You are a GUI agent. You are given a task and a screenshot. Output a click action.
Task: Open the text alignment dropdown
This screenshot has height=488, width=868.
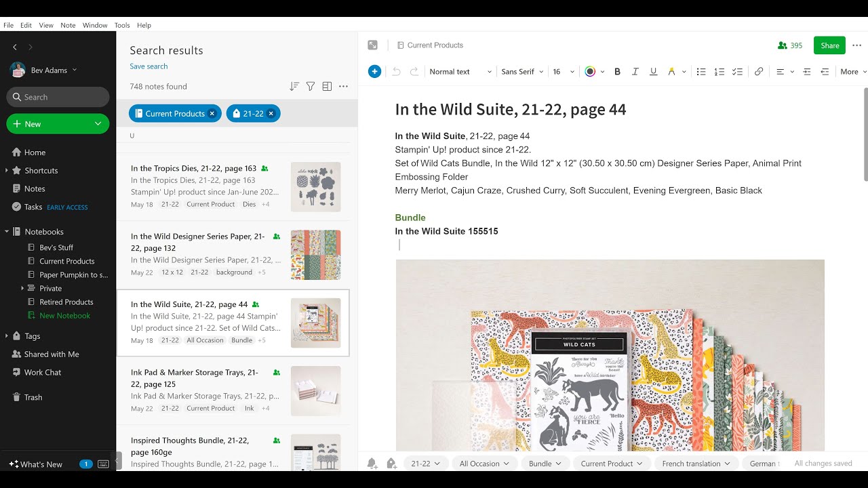(785, 72)
